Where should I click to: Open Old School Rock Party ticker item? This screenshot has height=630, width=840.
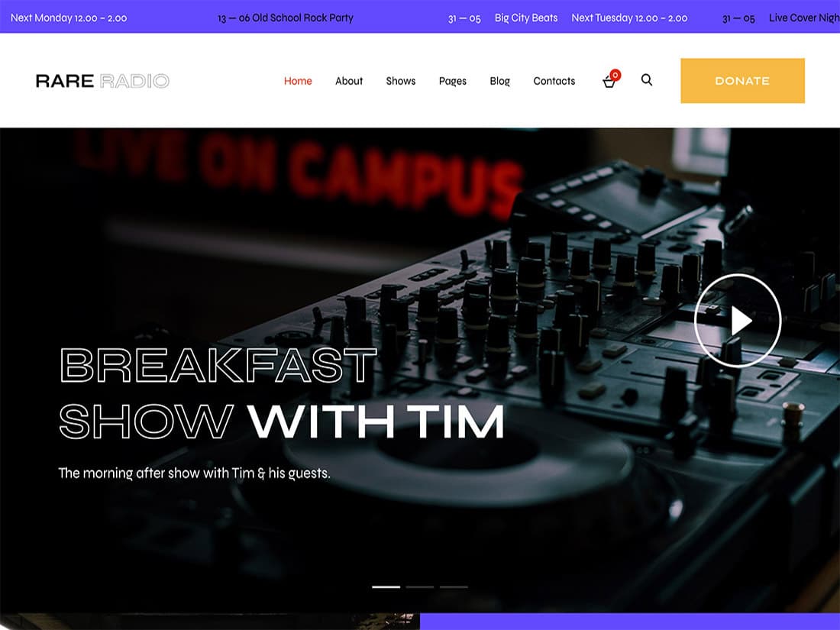(x=302, y=18)
